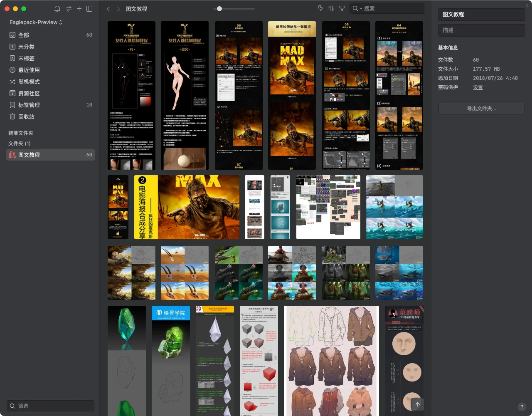532x416 pixels.
Task: Open 标签管理 in the sidebar
Action: 29,105
